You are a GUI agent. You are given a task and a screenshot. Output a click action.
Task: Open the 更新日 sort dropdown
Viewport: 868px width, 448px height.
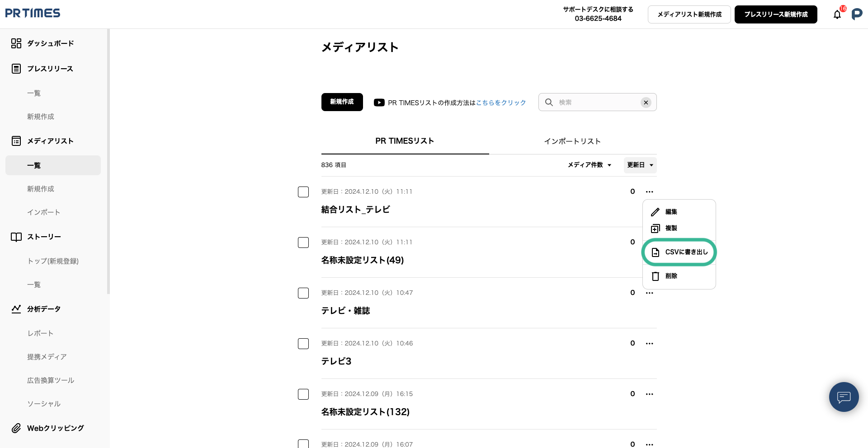click(x=640, y=165)
